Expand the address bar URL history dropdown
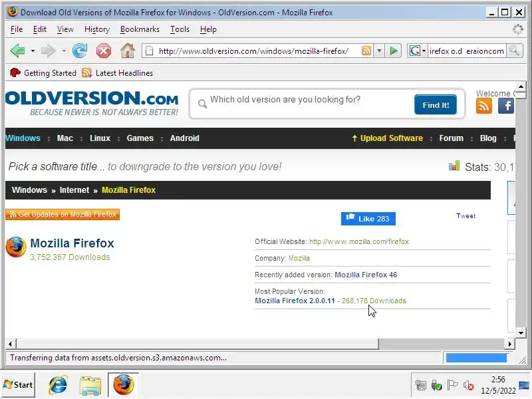 (379, 51)
